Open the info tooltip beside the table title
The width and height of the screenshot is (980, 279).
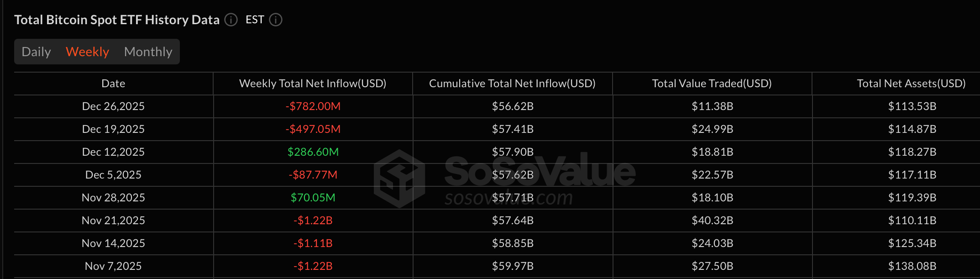[231, 20]
